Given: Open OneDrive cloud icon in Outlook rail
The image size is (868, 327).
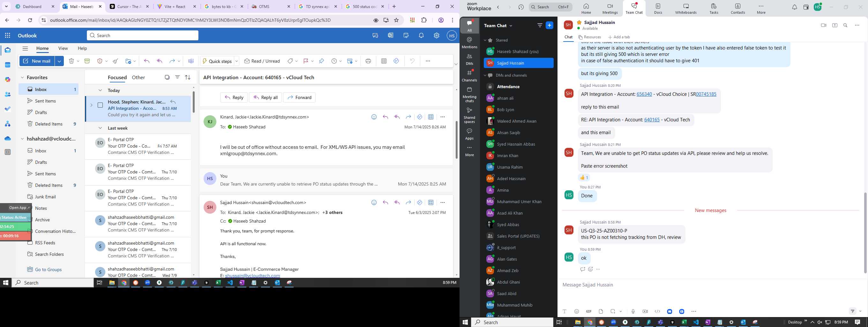Looking at the screenshot, I should [8, 139].
